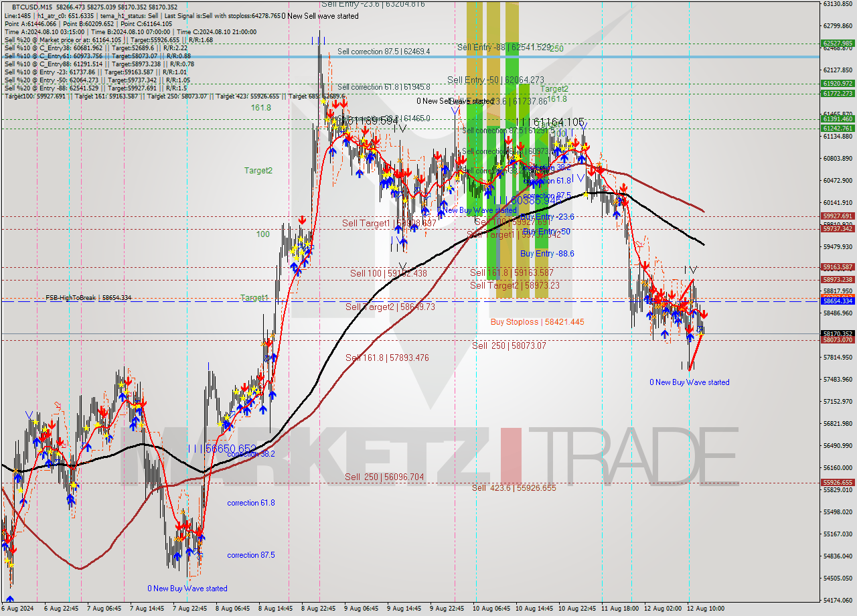Select the FSB-HighToBreak | 58654.334 label
The width and height of the screenshot is (857, 616).
[88, 297]
